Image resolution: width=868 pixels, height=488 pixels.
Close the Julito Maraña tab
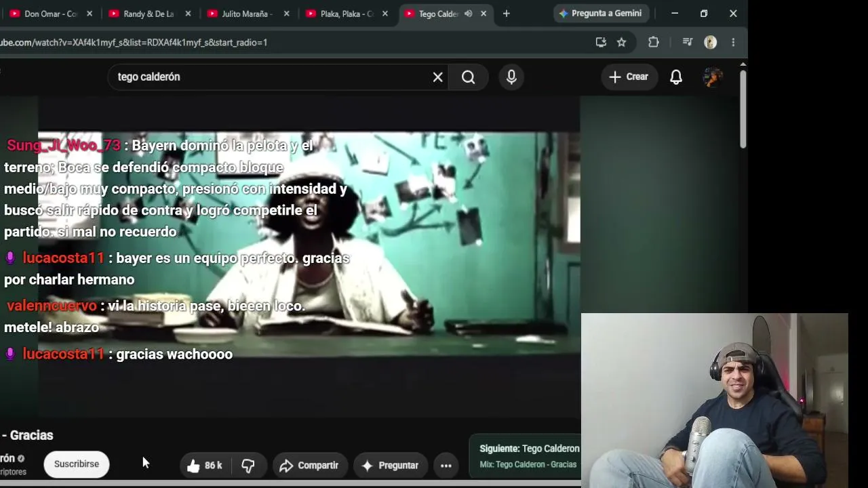click(x=287, y=14)
